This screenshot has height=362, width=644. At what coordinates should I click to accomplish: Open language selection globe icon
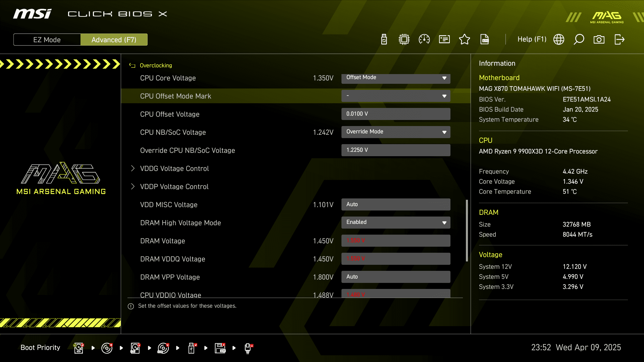point(559,40)
